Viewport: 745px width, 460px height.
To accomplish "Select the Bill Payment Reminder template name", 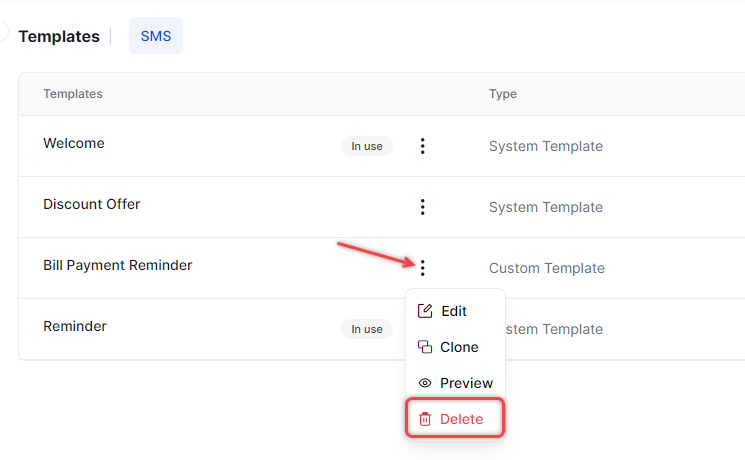I will [118, 265].
